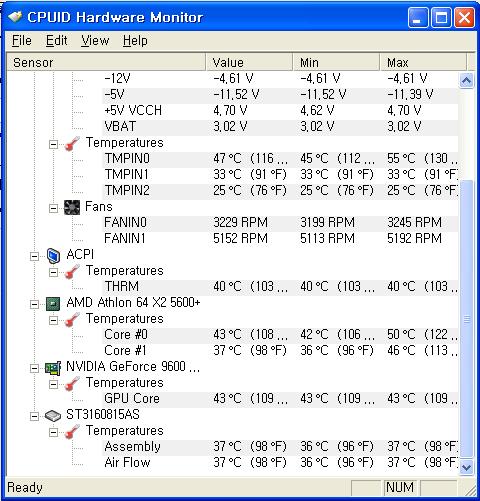The width and height of the screenshot is (480, 501).
Task: Click the thermometer icon under ACPI
Action: click(x=72, y=271)
